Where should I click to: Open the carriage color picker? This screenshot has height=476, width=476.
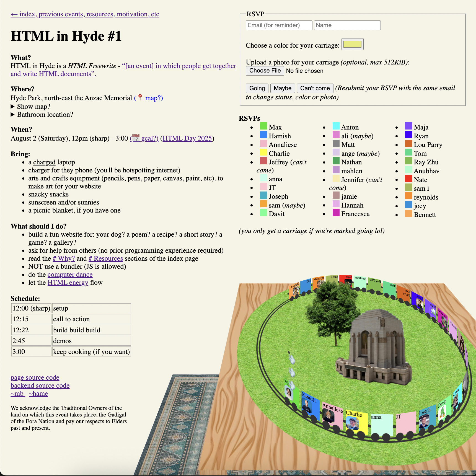point(352,44)
